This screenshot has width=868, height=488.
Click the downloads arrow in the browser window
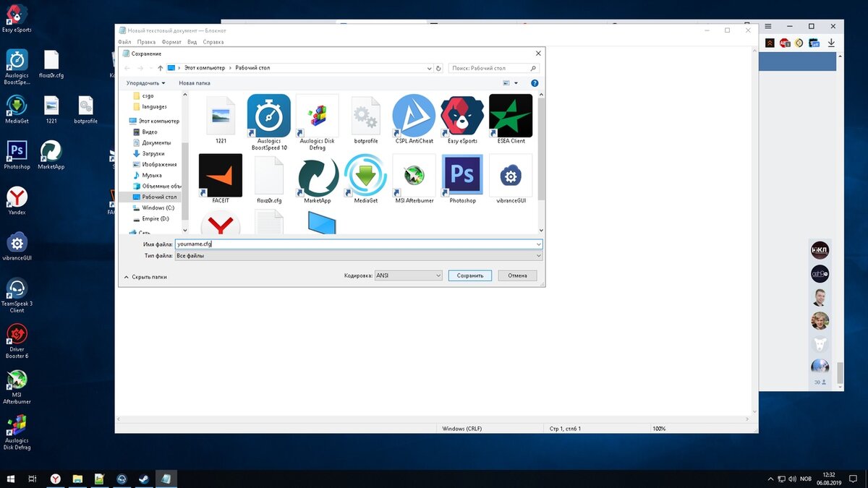(832, 43)
